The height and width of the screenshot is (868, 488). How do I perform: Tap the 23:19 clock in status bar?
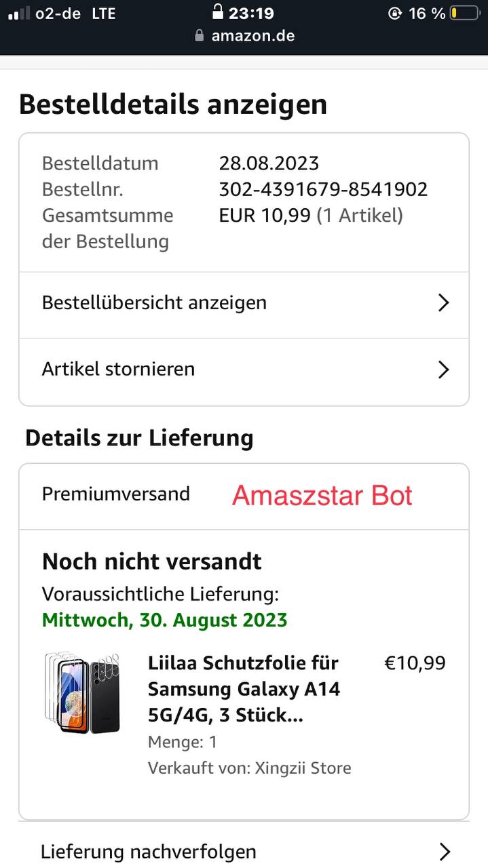coord(251,13)
